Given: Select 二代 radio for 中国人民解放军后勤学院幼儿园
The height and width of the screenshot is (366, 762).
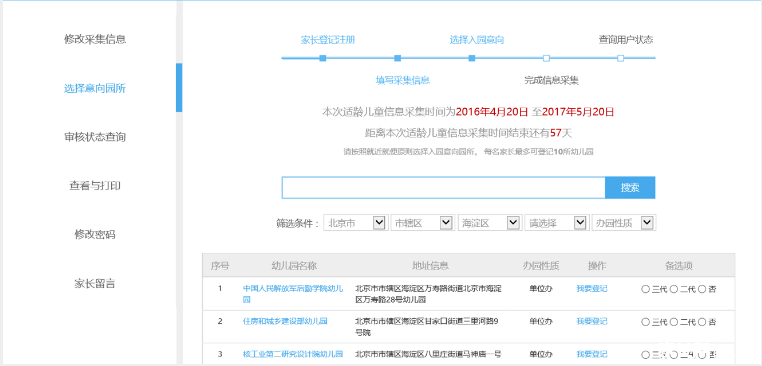Looking at the screenshot, I should (x=674, y=289).
